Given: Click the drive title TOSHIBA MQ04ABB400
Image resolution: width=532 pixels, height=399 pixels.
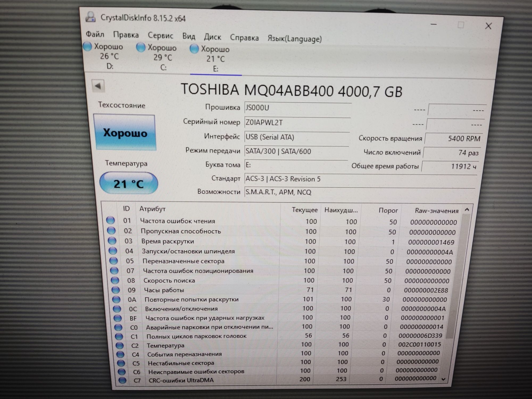Looking at the screenshot, I should coord(292,90).
